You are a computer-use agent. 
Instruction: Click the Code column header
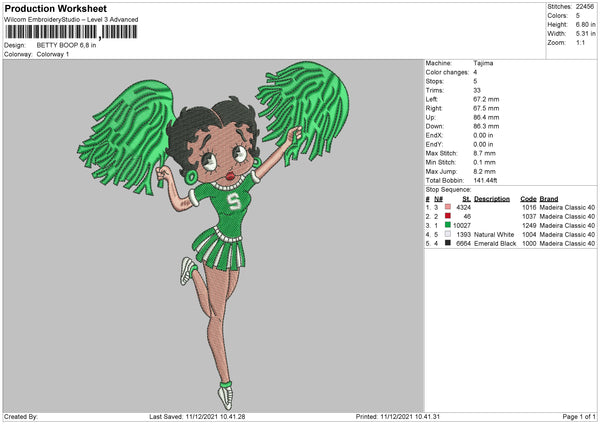[528, 199]
